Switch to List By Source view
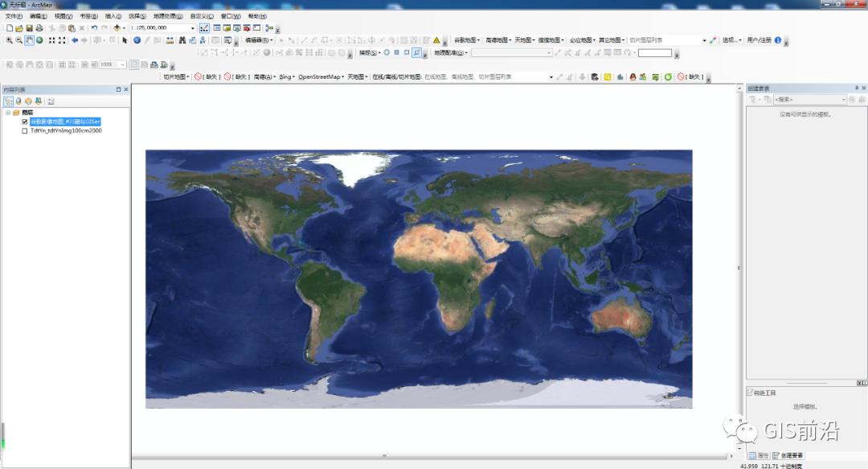This screenshot has width=868, height=469. pos(18,101)
